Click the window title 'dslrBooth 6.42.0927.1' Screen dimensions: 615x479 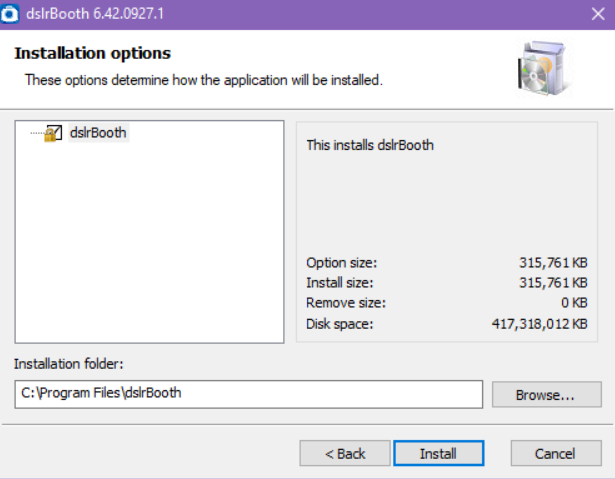[95, 14]
